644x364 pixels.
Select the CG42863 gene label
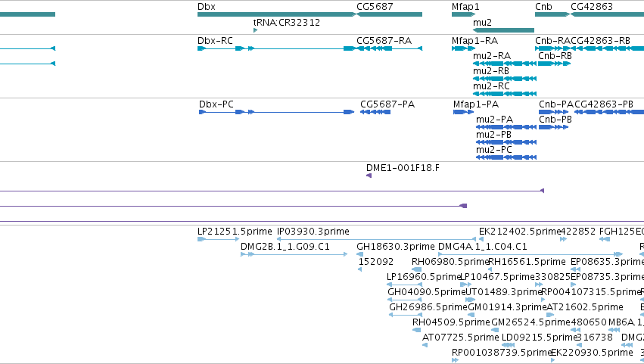coord(592,7)
